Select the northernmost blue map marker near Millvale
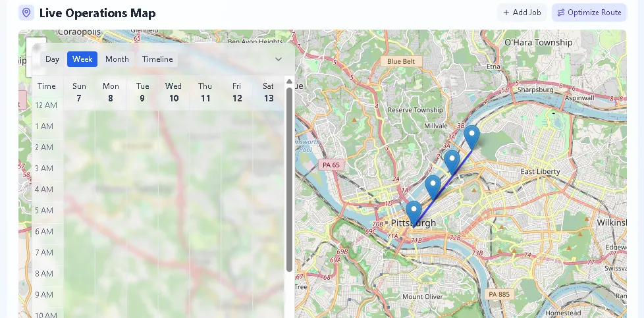Screen dimensions: 644x318 pos(471,136)
